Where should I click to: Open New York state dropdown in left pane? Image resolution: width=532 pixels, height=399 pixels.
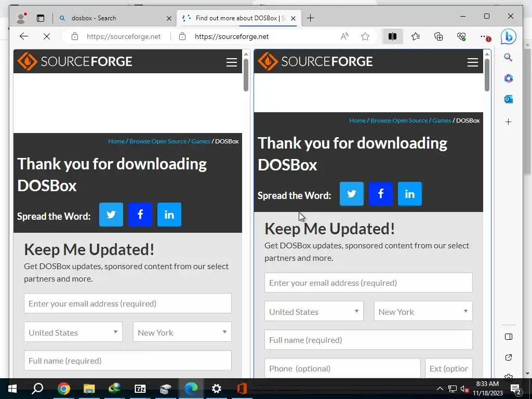coord(182,332)
